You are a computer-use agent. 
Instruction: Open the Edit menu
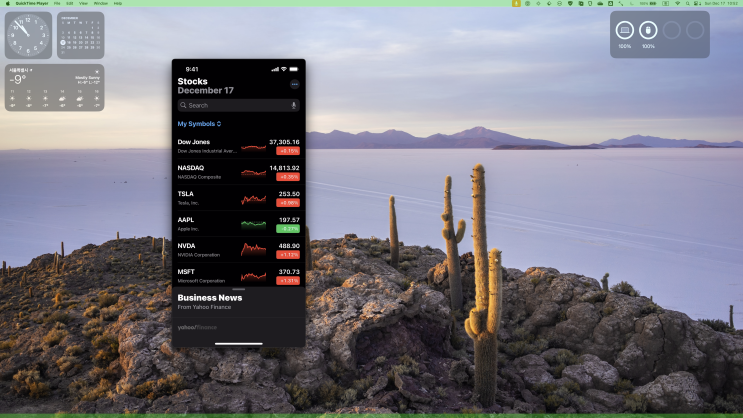coord(70,3)
